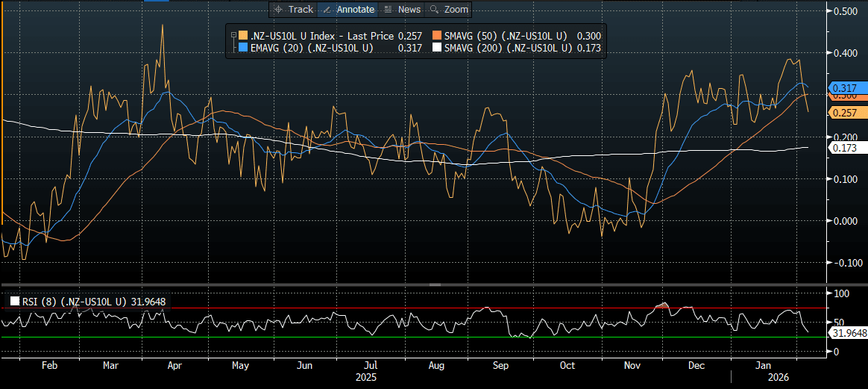This screenshot has width=868, height=389.
Task: Click the white SMAVG (200) legend swatch
Action: (435, 48)
